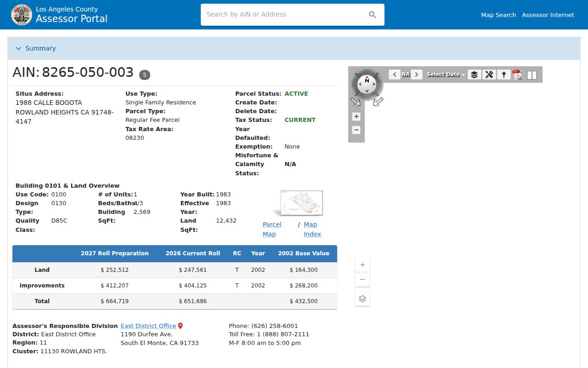Activate the pin marker tool

pos(504,75)
